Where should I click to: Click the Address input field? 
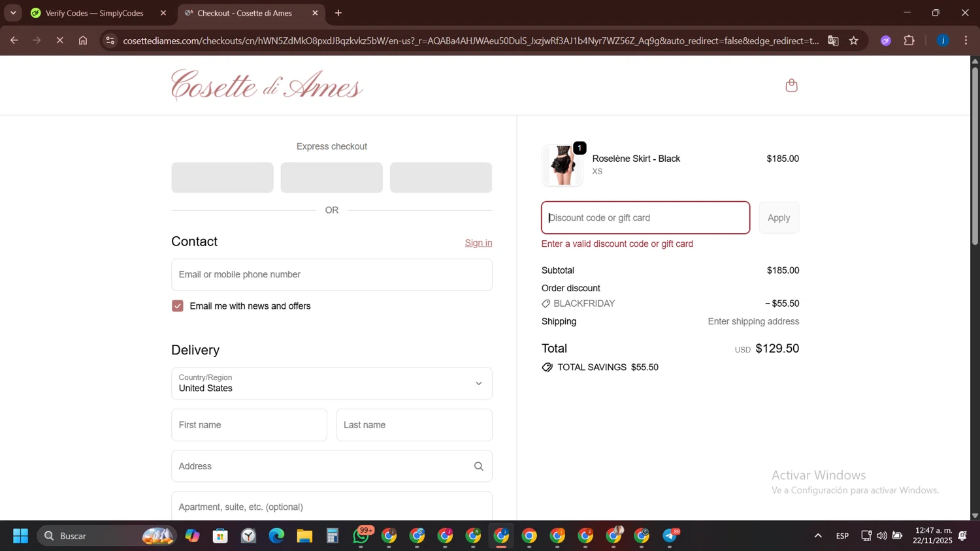pyautogui.click(x=332, y=466)
